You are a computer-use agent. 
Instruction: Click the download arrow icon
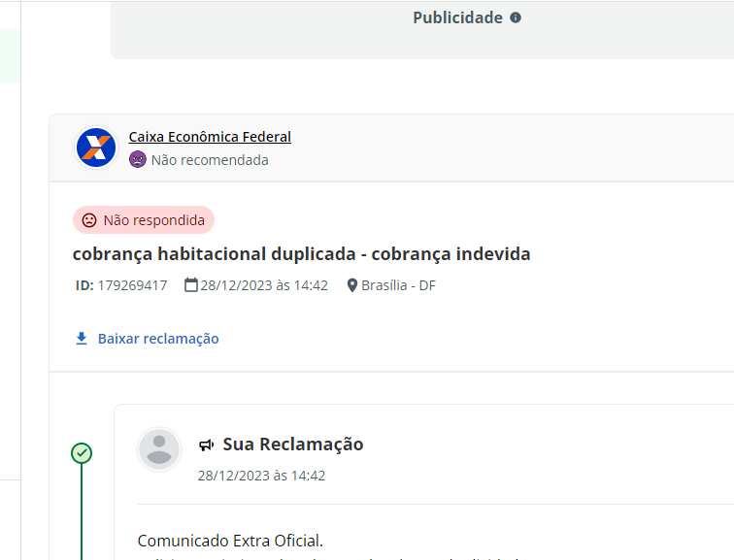click(82, 339)
